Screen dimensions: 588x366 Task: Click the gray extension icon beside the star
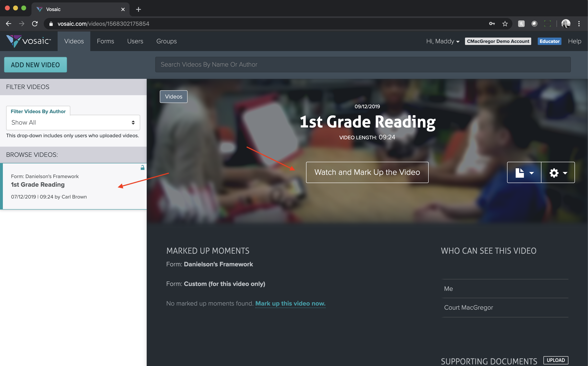point(521,24)
